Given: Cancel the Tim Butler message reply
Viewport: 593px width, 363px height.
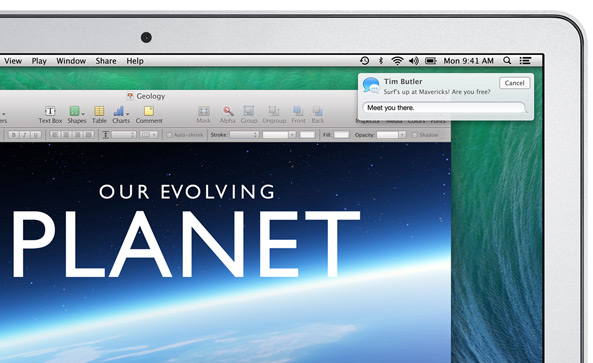Looking at the screenshot, I should tap(514, 83).
